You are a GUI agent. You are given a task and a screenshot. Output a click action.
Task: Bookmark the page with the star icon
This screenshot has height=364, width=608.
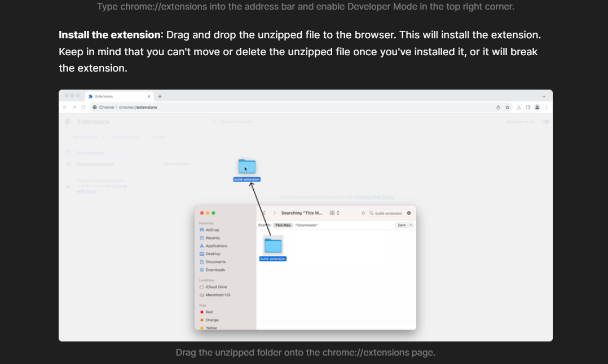pos(508,107)
